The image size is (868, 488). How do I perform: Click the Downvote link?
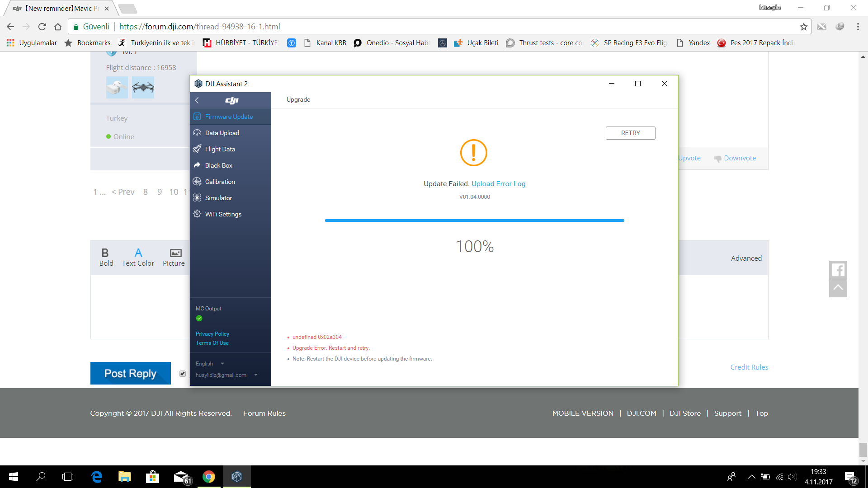coord(735,158)
